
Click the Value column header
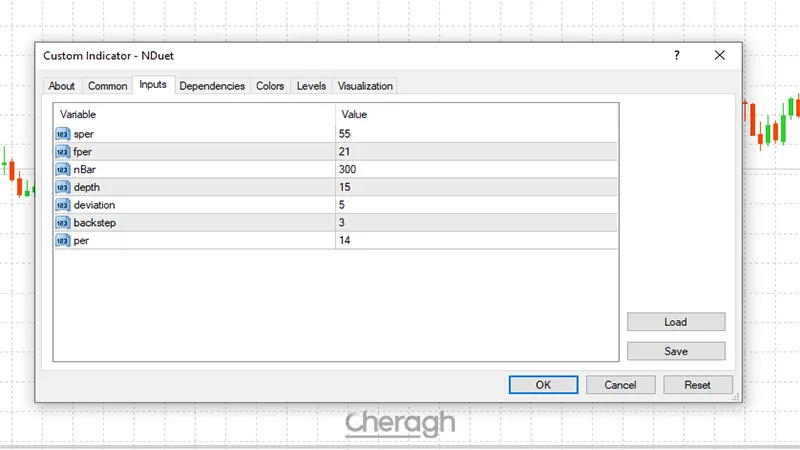(476, 115)
